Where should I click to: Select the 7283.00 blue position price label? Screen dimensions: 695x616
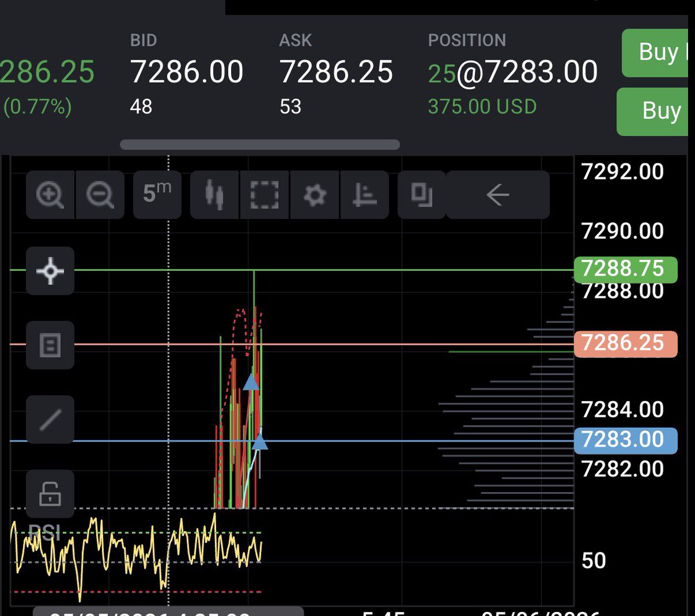(x=625, y=439)
